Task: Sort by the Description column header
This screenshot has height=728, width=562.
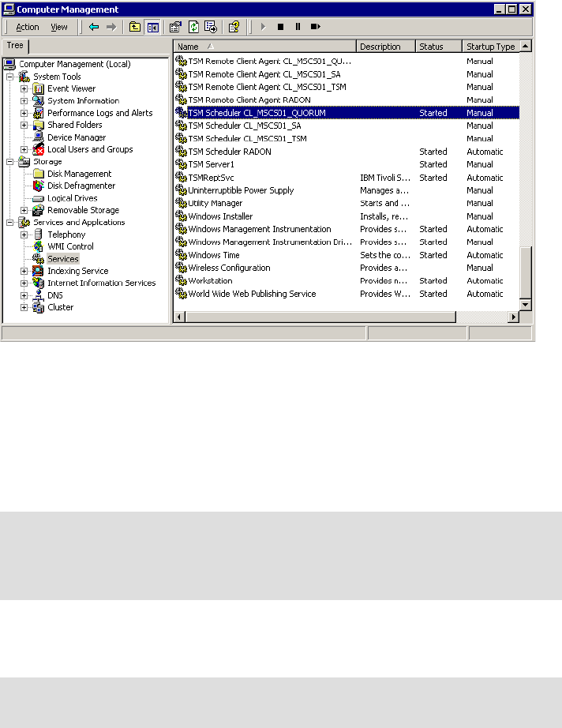Action: click(x=386, y=47)
